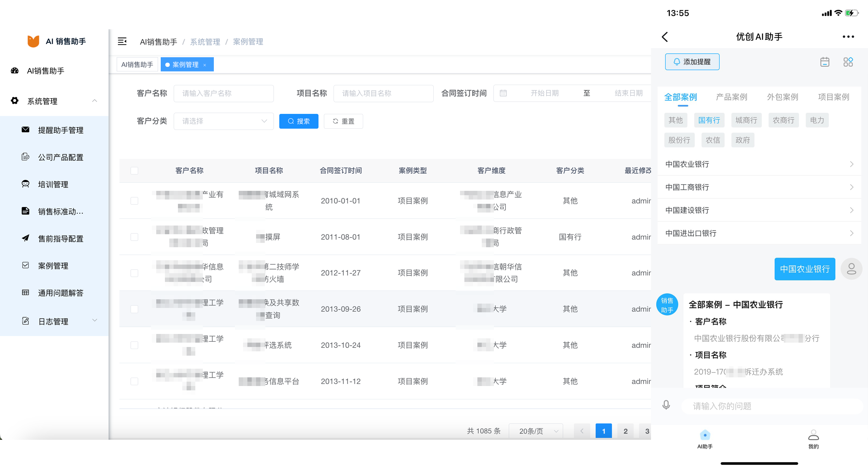Expand 中国工商银行 list entry chevron
Image resolution: width=868 pixels, height=469 pixels.
(852, 187)
